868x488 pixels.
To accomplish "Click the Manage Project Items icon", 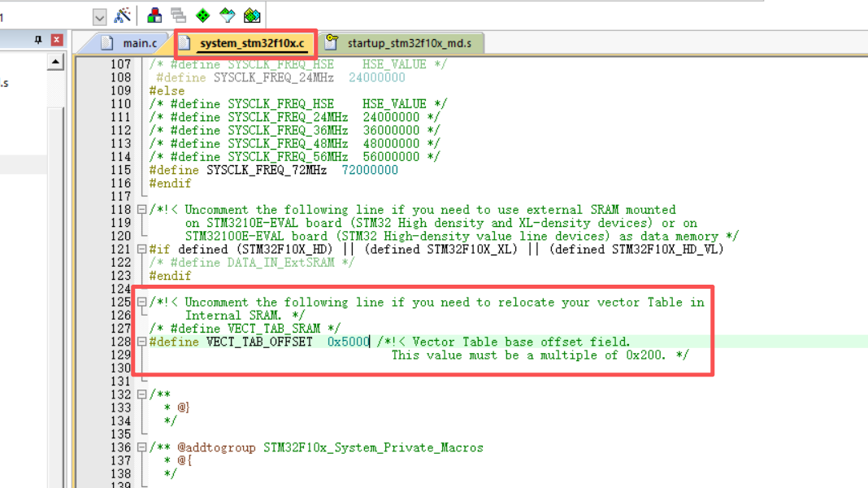I will point(154,15).
